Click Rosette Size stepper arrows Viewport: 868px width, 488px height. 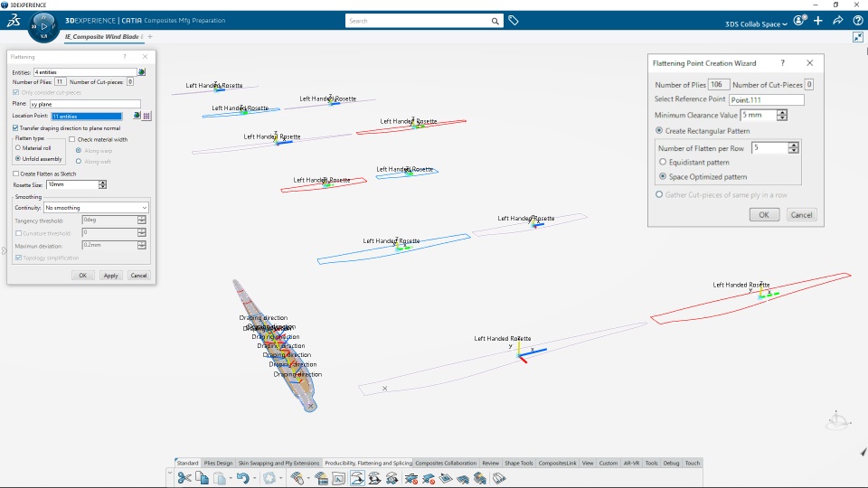tap(102, 184)
